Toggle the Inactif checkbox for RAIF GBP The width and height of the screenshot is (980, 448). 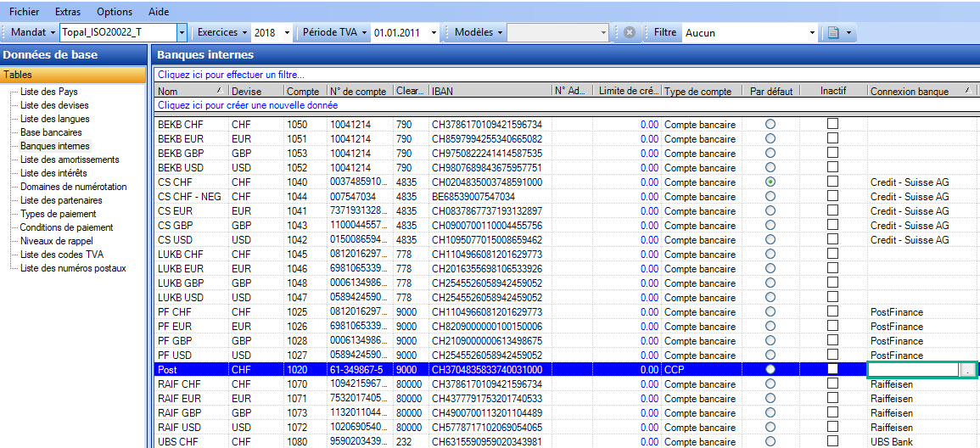click(x=832, y=413)
